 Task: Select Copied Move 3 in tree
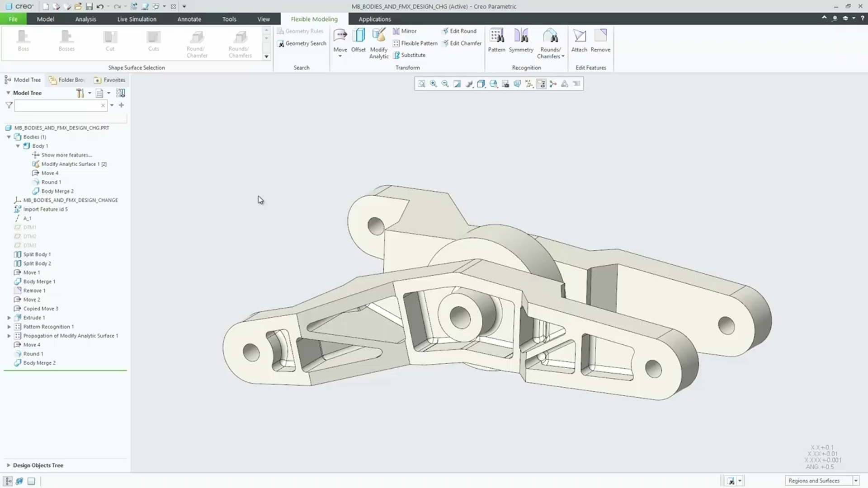click(x=41, y=309)
